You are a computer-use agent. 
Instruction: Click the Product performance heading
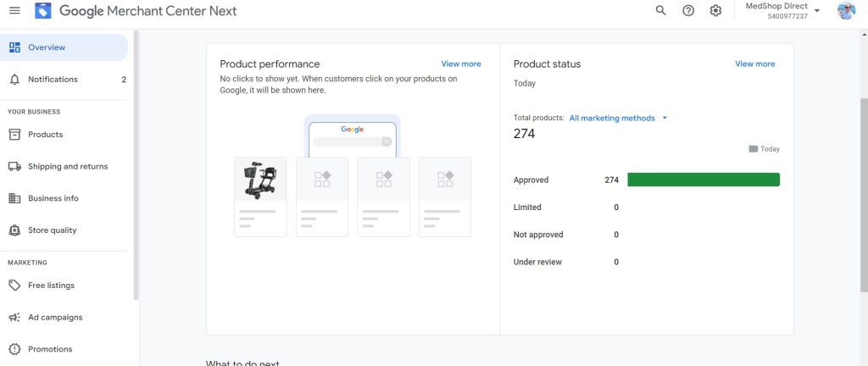tap(270, 64)
